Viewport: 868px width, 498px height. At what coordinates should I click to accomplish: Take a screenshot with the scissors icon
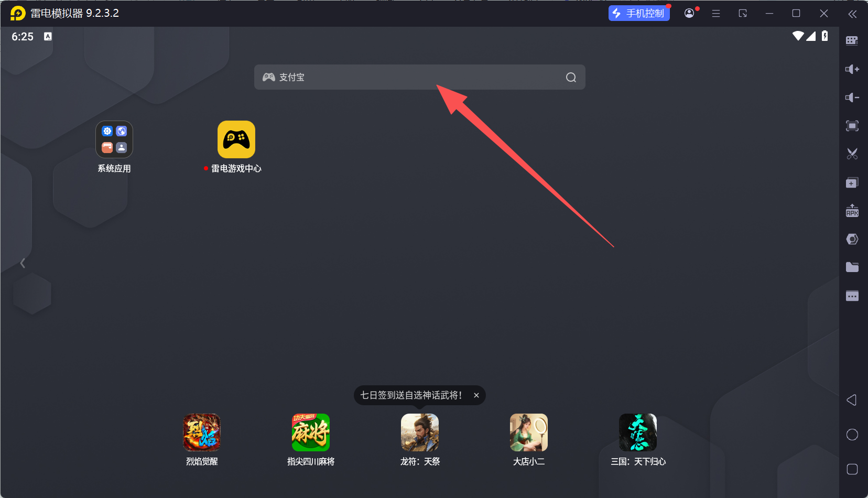tap(852, 154)
